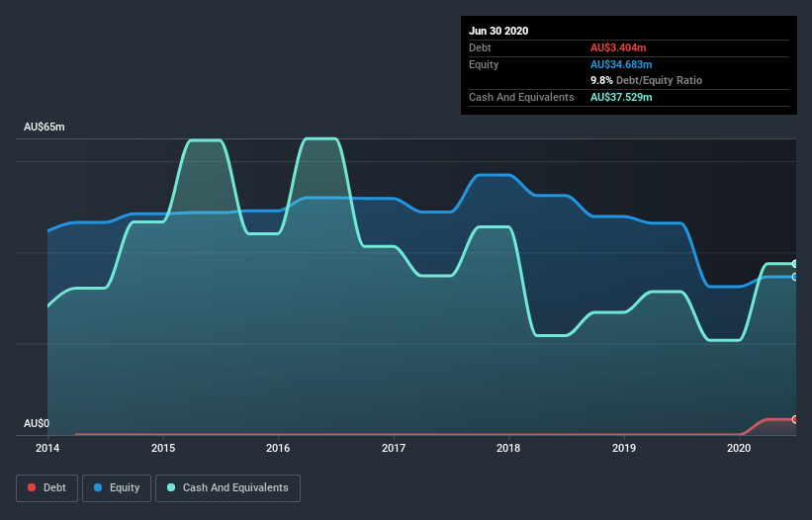The width and height of the screenshot is (812, 520).
Task: Click the 2017 x-axis label
Action: click(x=394, y=448)
